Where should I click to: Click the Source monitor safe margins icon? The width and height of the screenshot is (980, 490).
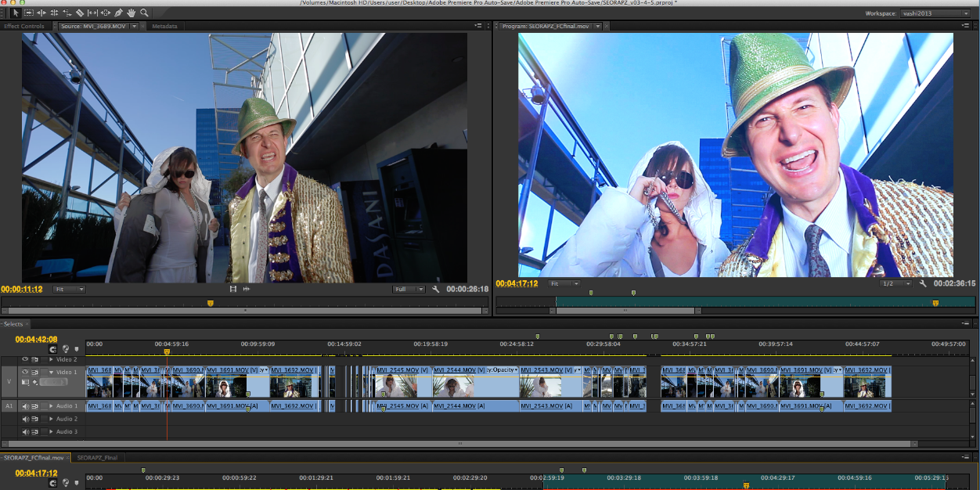[x=232, y=289]
